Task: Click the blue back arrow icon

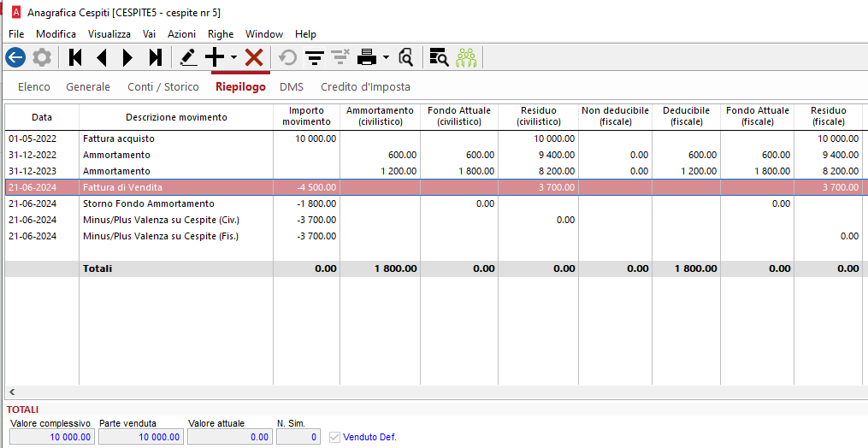Action: point(15,57)
